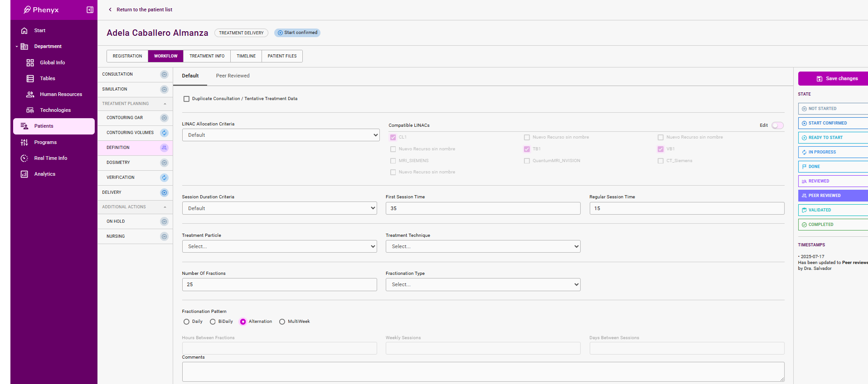Select the MultiWeek fractionation pattern
This screenshot has width=868, height=384.
282,322
